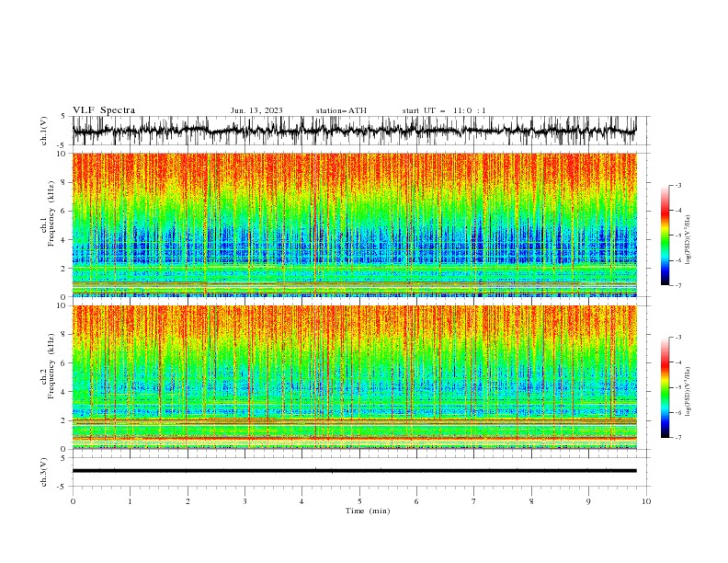Click the ch.2 color bar PSD label
728x563 pixels.
coord(688,392)
